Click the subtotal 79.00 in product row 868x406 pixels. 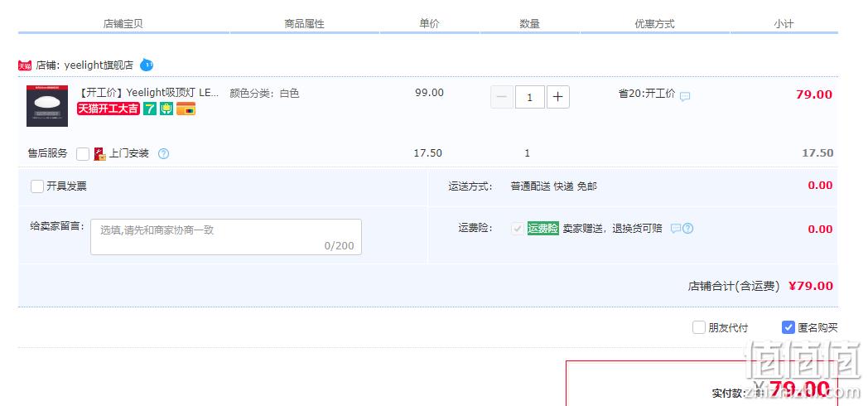813,94
